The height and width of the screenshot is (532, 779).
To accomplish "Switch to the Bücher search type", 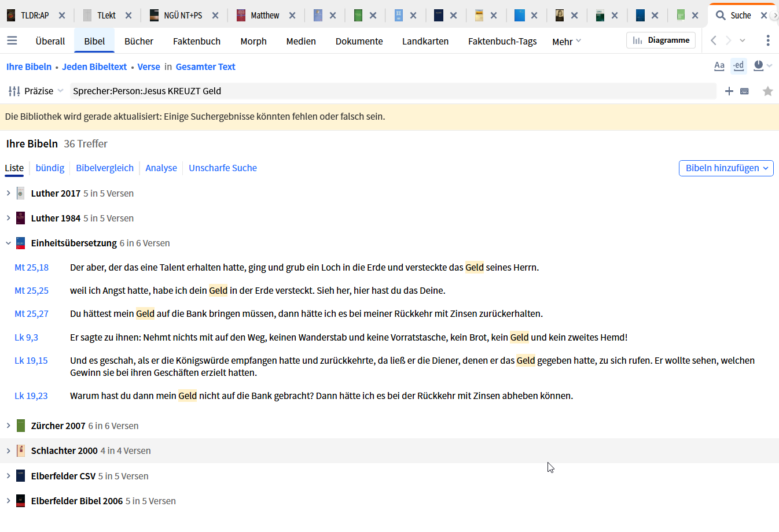I will [139, 41].
